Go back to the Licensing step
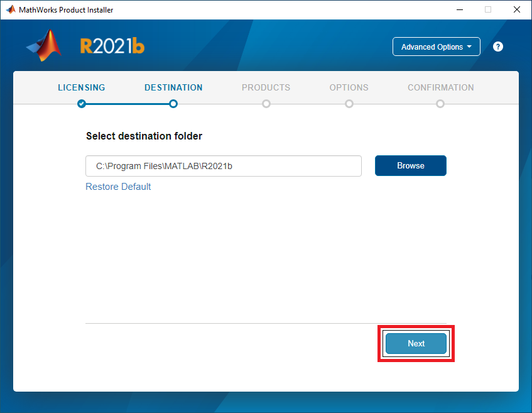The height and width of the screenshot is (413, 532). (82, 87)
